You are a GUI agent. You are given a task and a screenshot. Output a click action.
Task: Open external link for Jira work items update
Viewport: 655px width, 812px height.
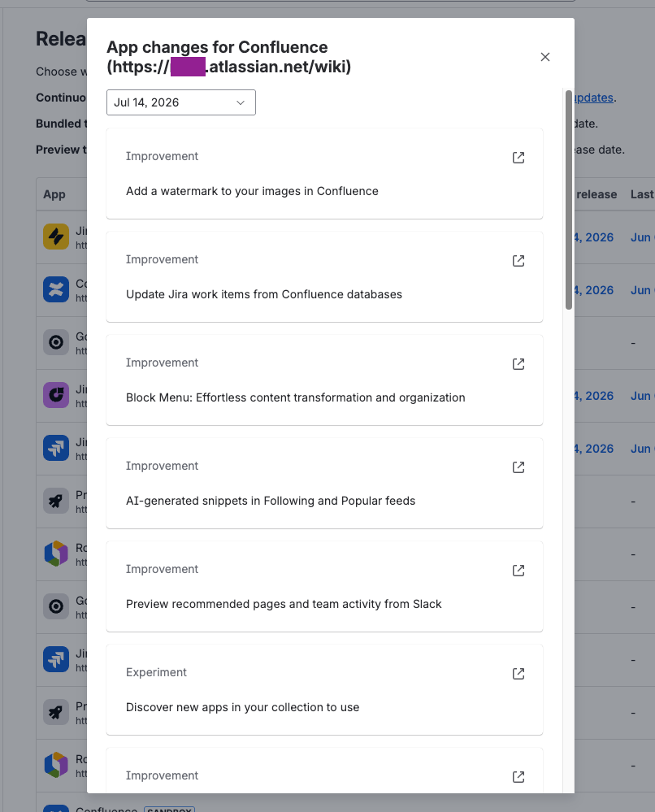tap(518, 260)
